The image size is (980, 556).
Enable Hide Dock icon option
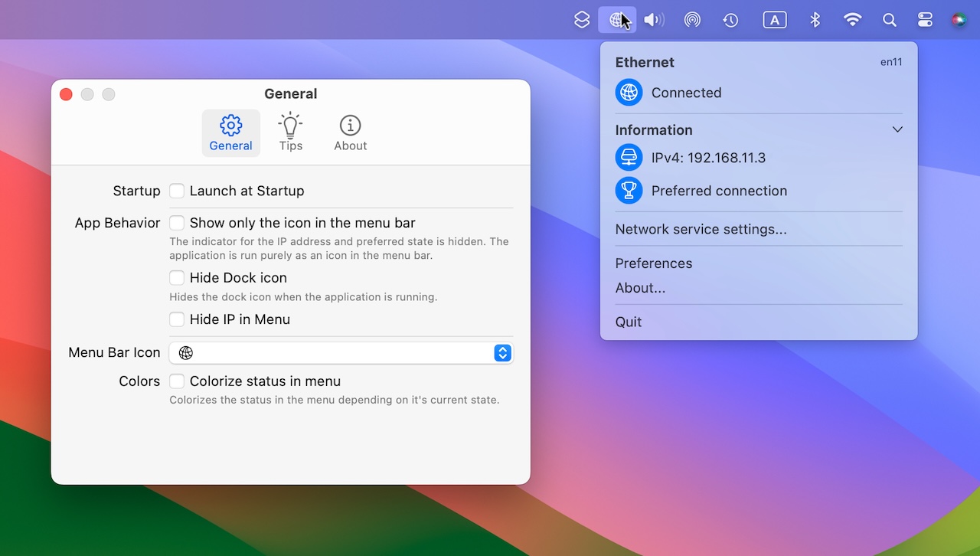[x=177, y=278]
